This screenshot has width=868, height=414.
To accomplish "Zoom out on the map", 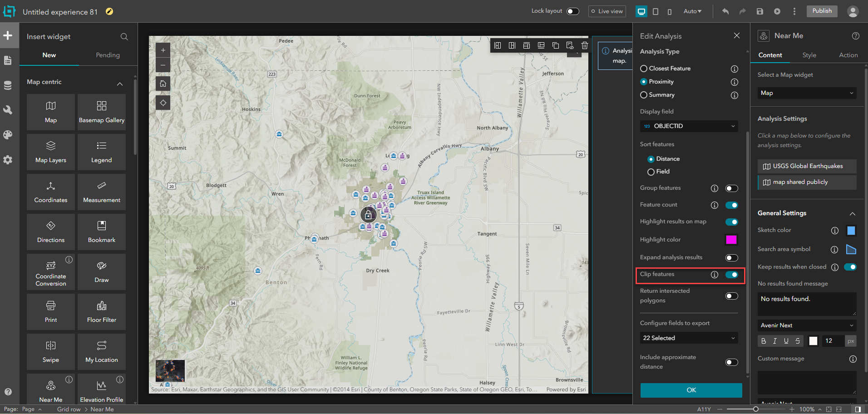I will click(x=163, y=65).
